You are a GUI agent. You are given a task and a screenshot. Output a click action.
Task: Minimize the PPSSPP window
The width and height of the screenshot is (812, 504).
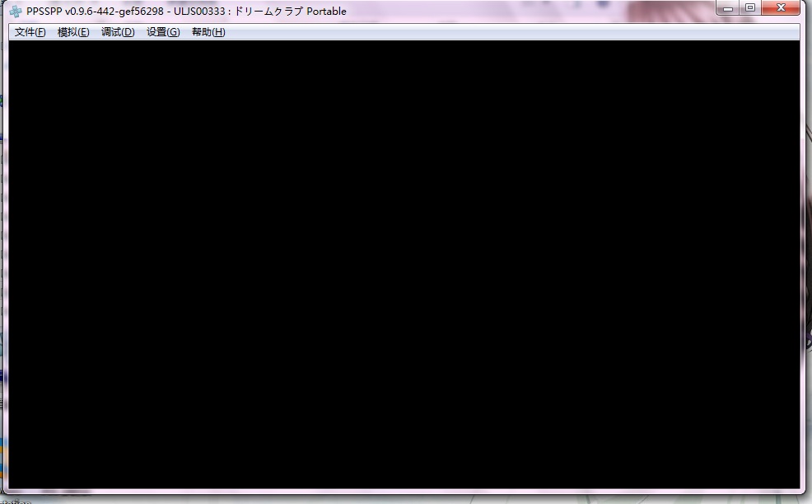click(728, 8)
